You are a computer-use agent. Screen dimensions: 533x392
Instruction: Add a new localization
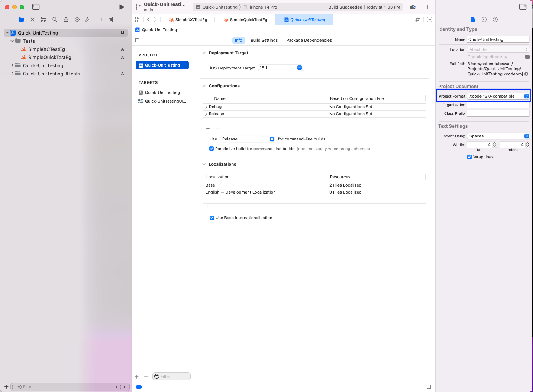tap(208, 207)
